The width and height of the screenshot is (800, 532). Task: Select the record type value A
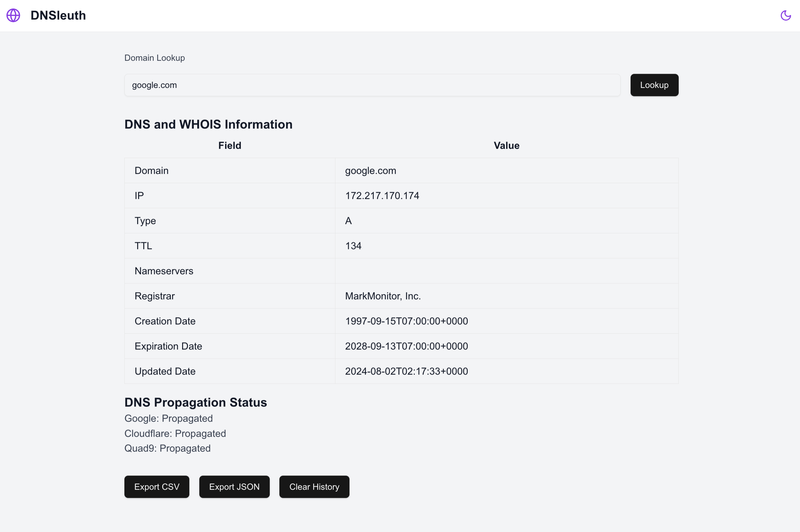pyautogui.click(x=348, y=221)
